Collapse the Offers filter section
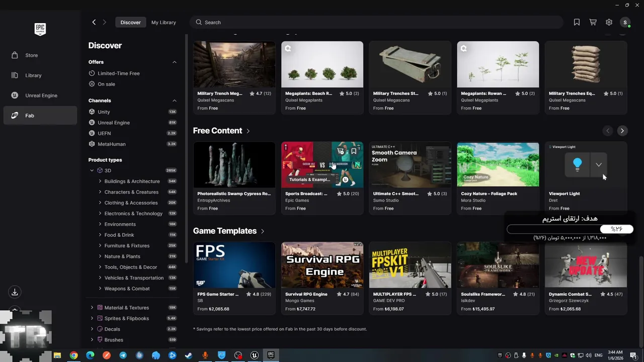Image resolution: width=644 pixels, height=362 pixels. click(x=175, y=62)
